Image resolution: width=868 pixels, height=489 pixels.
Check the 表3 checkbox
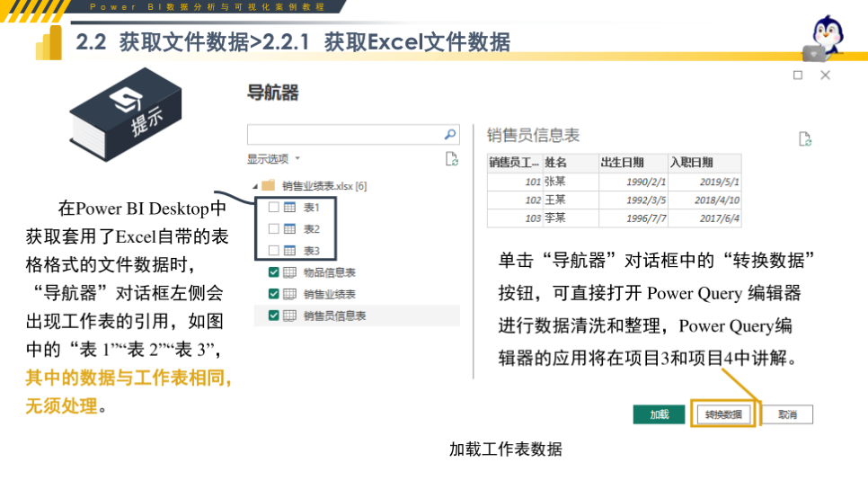273,250
